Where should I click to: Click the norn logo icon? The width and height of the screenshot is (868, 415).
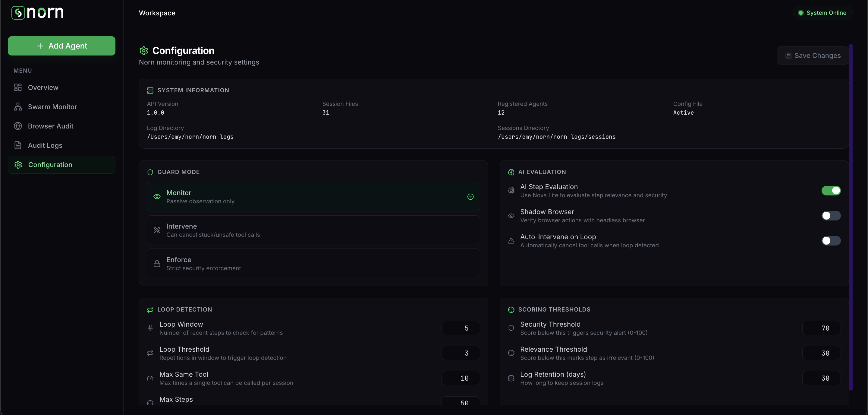tap(18, 13)
